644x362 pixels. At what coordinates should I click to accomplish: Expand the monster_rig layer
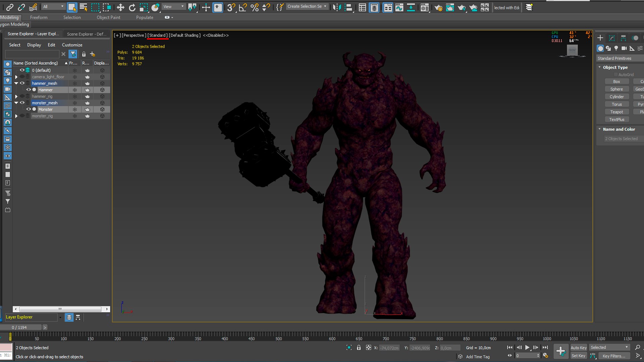point(16,116)
